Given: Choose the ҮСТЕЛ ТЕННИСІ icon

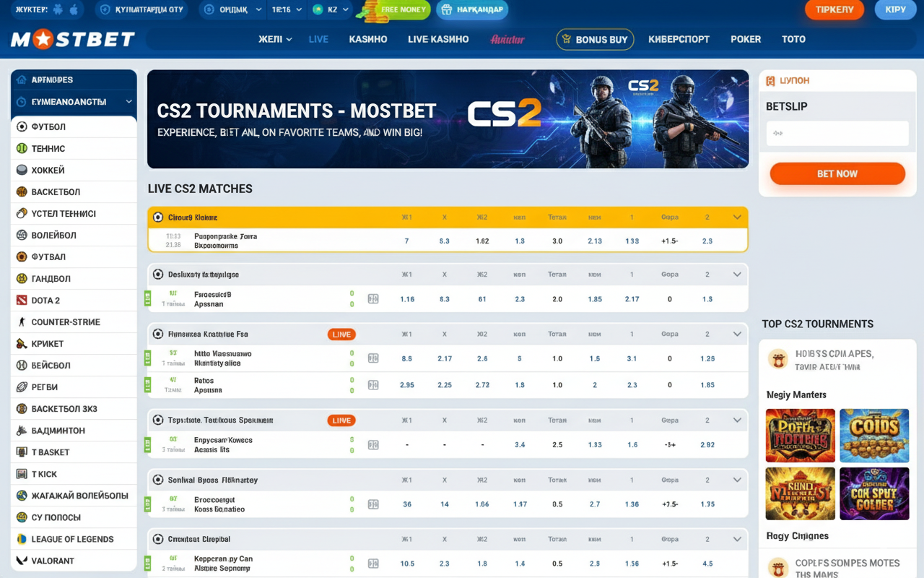Looking at the screenshot, I should point(22,213).
